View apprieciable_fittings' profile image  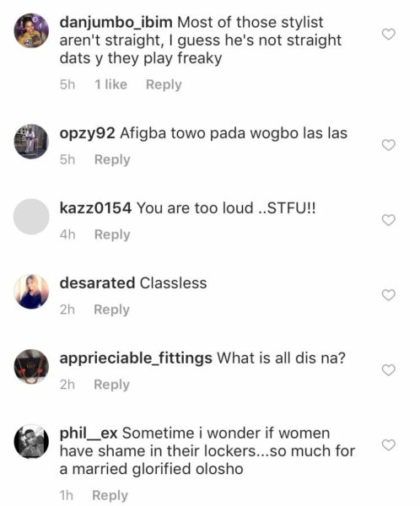tap(31, 366)
